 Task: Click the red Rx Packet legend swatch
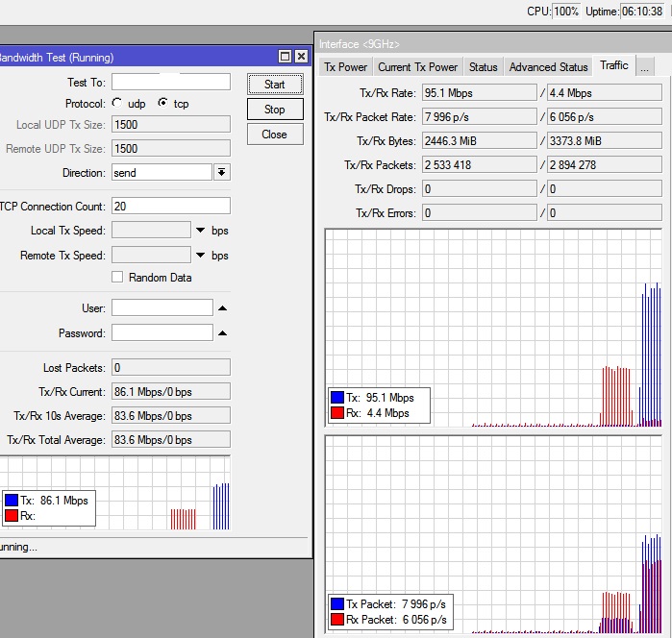(x=337, y=619)
